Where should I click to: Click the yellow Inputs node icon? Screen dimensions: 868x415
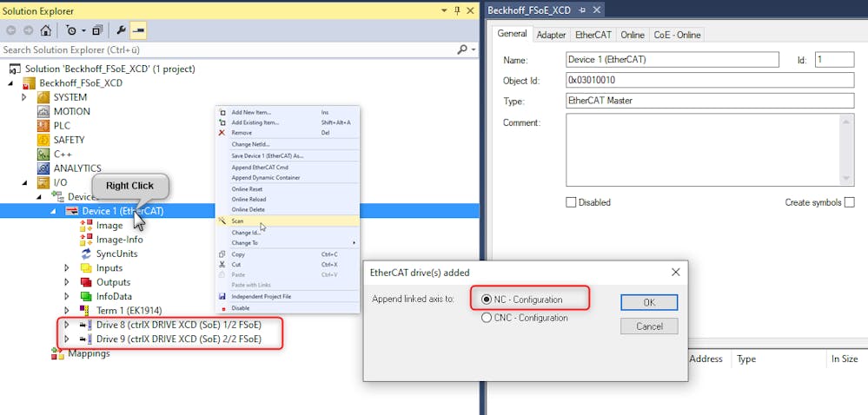86,267
